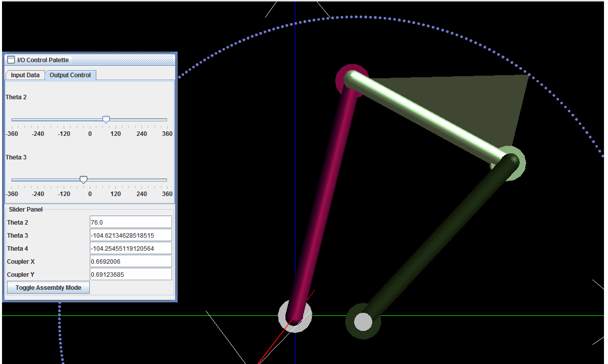This screenshot has height=364, width=608.
Task: Edit the Coupler Y value field
Action: tap(130, 274)
